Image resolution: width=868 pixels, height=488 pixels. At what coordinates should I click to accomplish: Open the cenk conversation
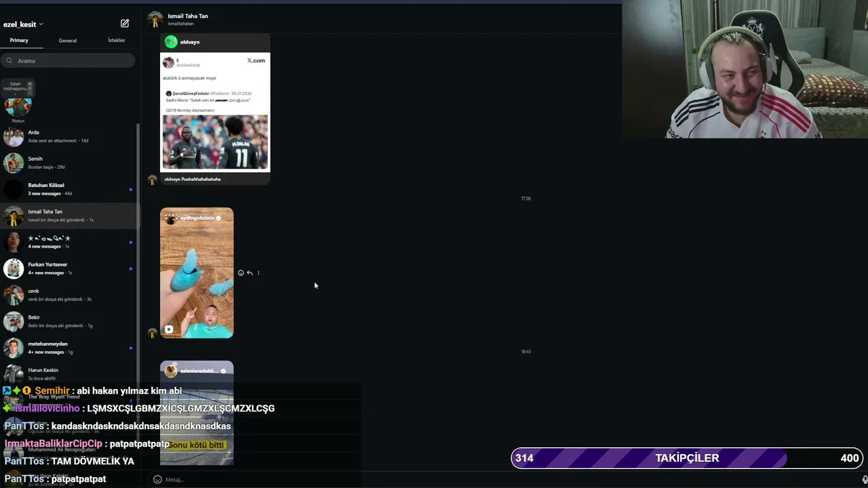coord(69,295)
